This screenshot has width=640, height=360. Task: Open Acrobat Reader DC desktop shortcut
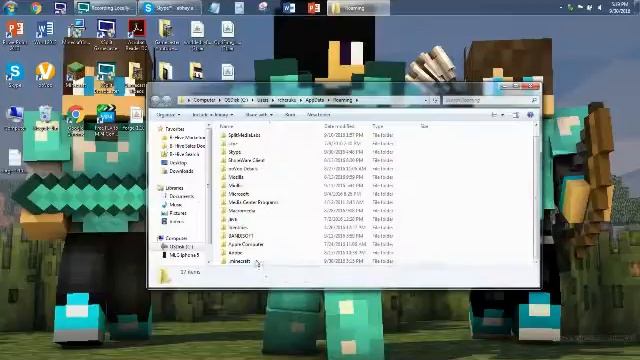point(136,35)
